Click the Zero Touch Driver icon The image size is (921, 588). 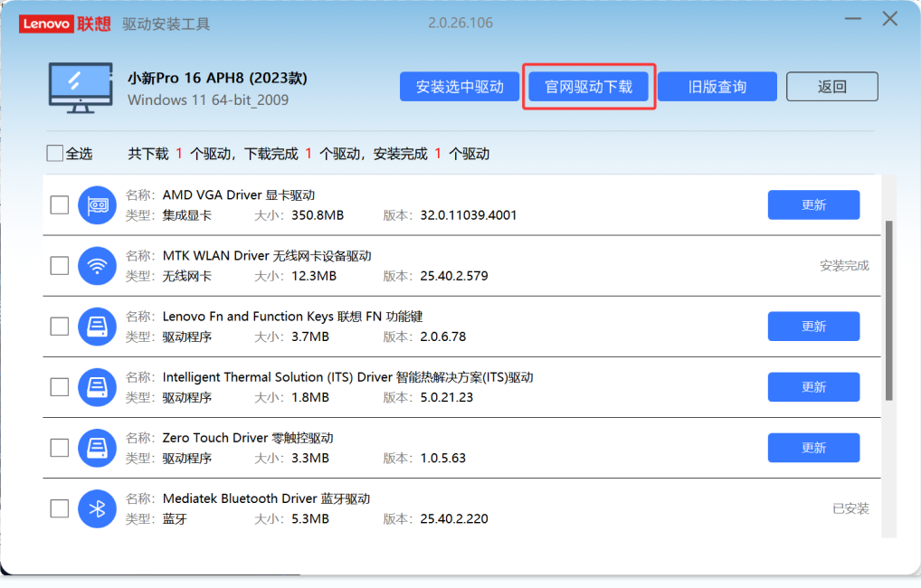pos(97,448)
